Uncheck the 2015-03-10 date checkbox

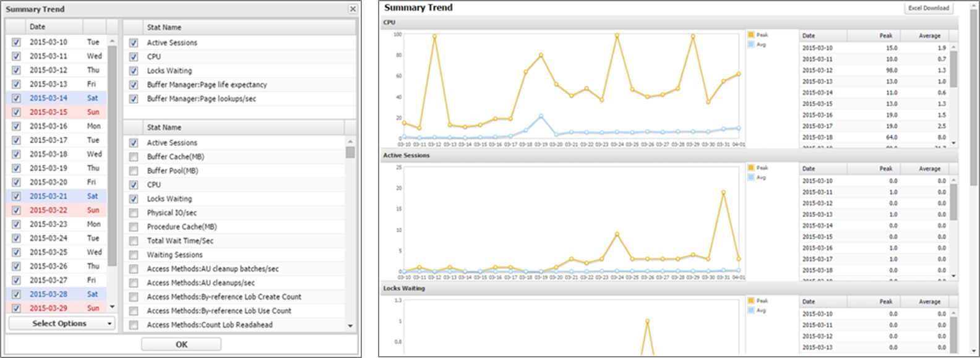[x=16, y=42]
